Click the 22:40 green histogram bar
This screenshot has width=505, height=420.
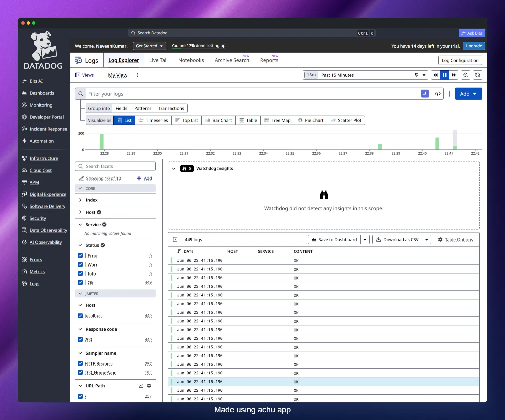point(437,144)
